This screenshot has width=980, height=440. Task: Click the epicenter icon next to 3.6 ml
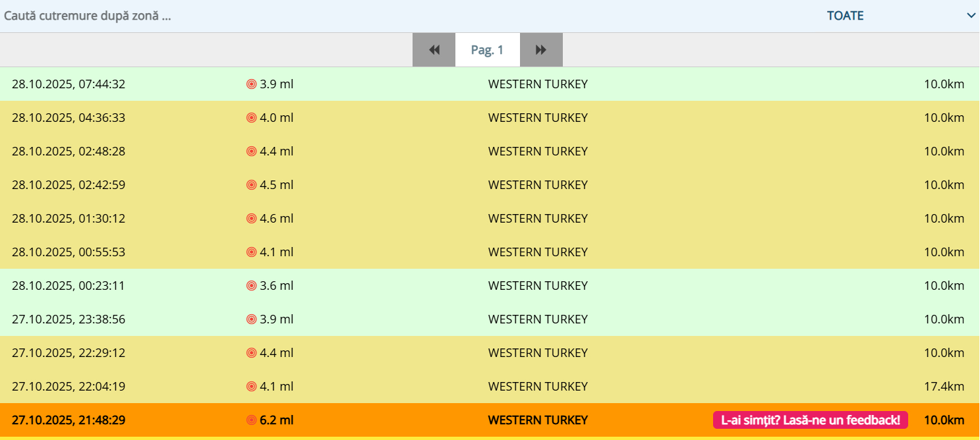point(251,286)
